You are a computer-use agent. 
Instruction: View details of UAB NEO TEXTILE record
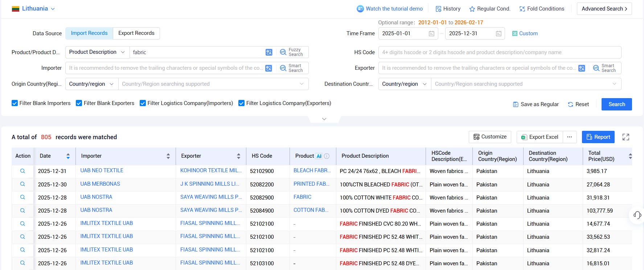(x=22, y=171)
